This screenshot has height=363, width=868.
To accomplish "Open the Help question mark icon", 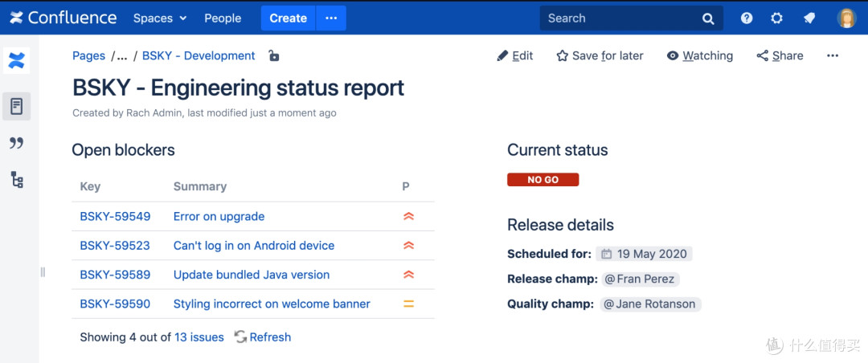I will click(747, 18).
